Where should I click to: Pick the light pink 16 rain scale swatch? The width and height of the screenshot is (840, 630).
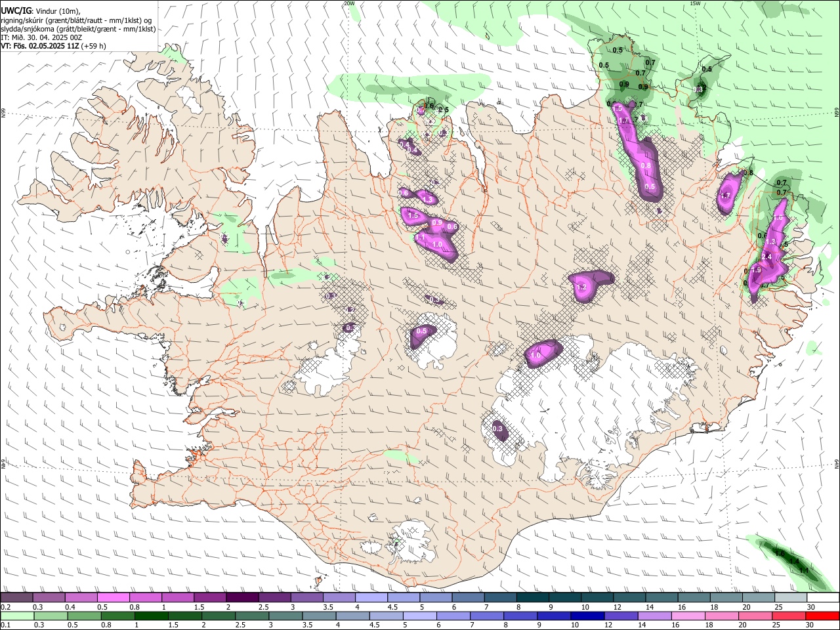click(x=688, y=616)
